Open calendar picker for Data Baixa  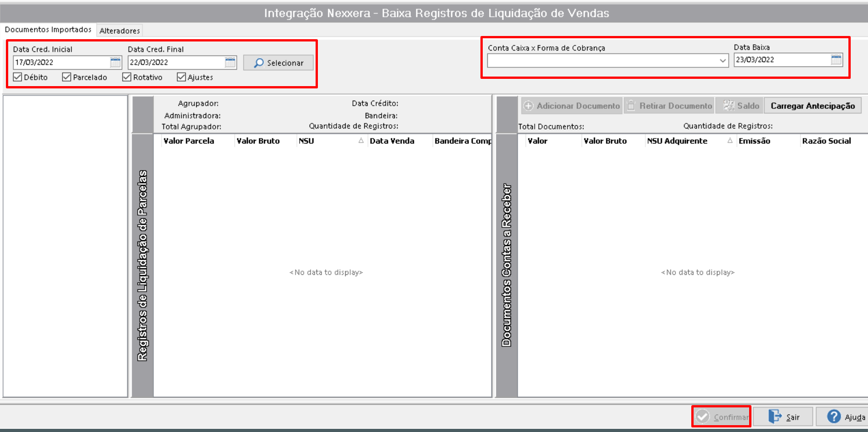point(836,60)
